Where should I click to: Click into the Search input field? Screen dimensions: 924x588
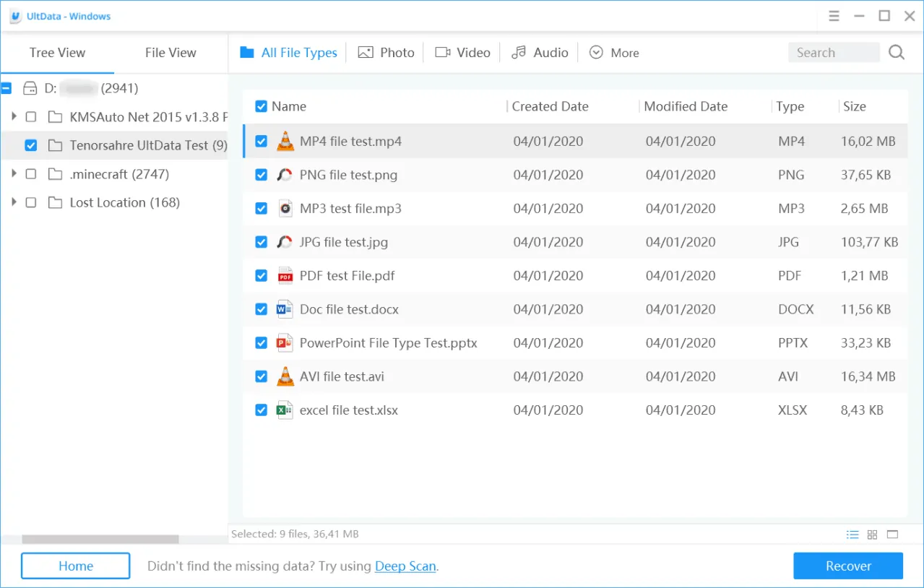coord(833,53)
